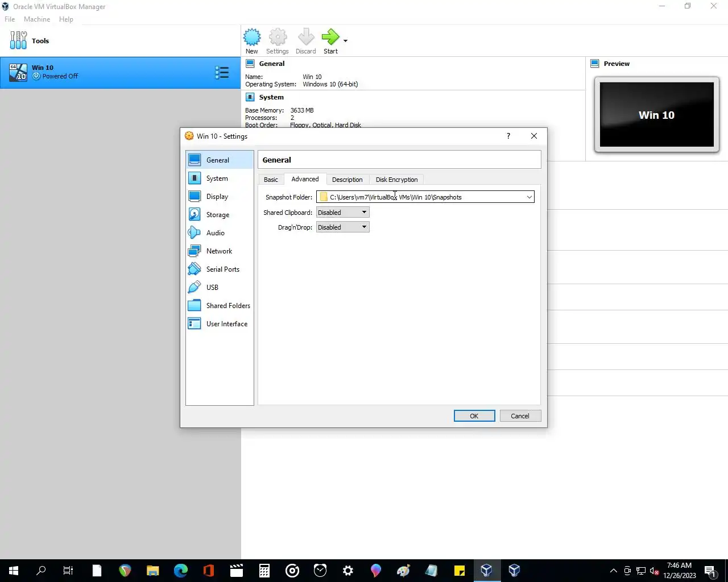Open System category in settings sidebar
The height and width of the screenshot is (582, 728).
tap(220, 178)
